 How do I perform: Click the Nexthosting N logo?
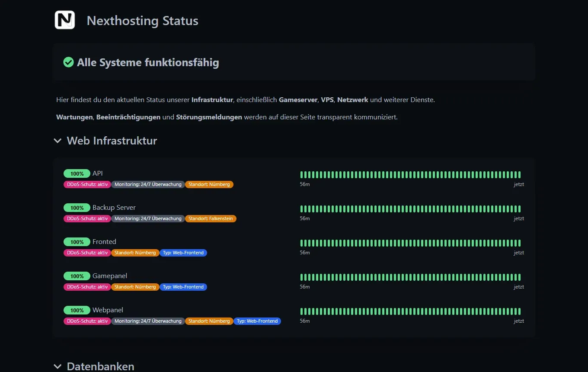[x=65, y=20]
